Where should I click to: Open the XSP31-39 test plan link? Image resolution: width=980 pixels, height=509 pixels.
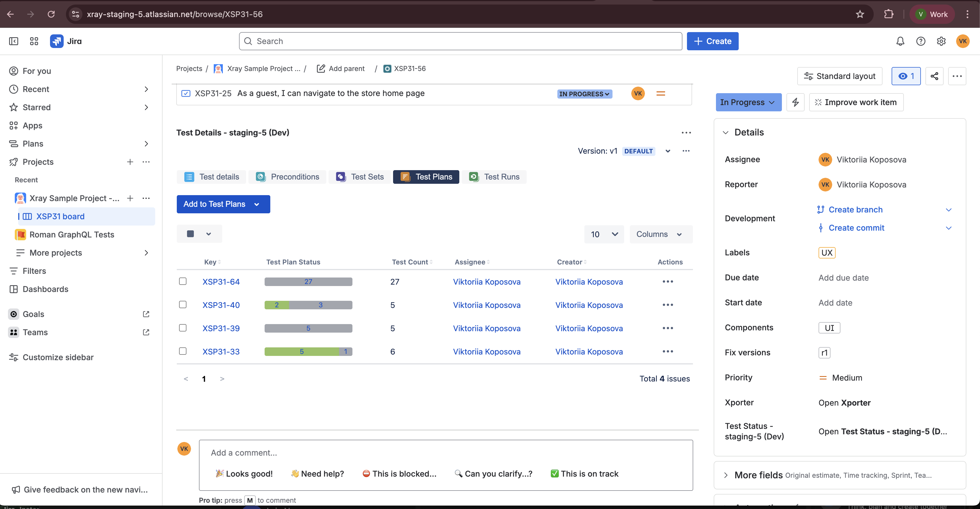[x=221, y=328]
